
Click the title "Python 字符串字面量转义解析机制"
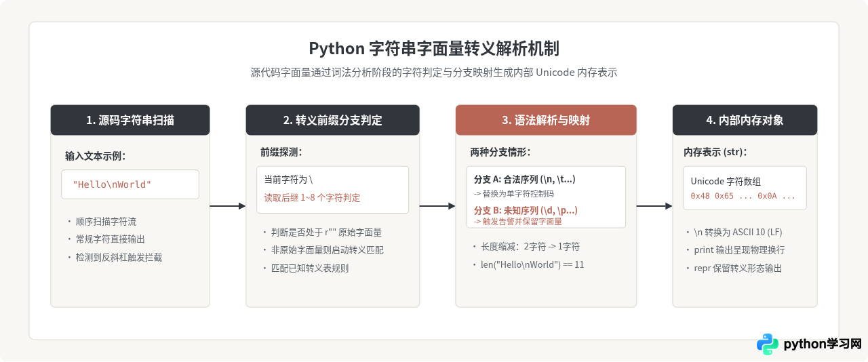click(434, 49)
